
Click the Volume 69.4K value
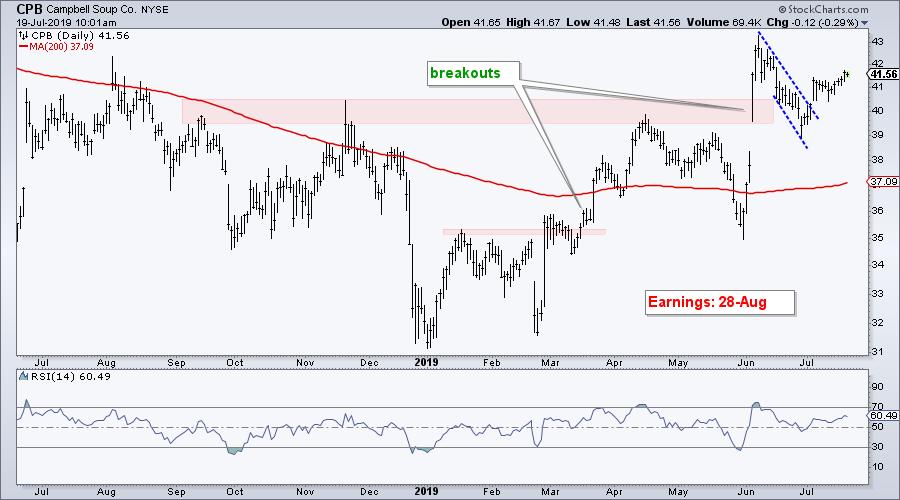724,22
